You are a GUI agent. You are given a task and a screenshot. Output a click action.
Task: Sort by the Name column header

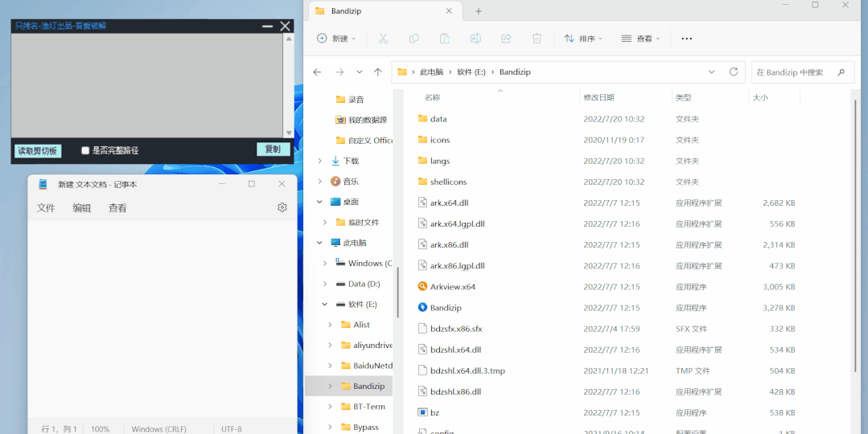432,97
